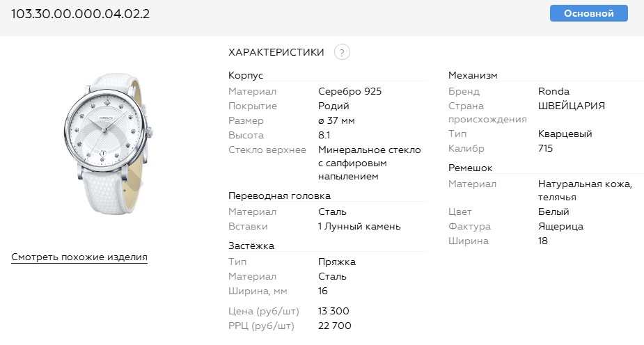Click the 1 Лунный камень insert value
644x345 pixels.
(x=359, y=226)
